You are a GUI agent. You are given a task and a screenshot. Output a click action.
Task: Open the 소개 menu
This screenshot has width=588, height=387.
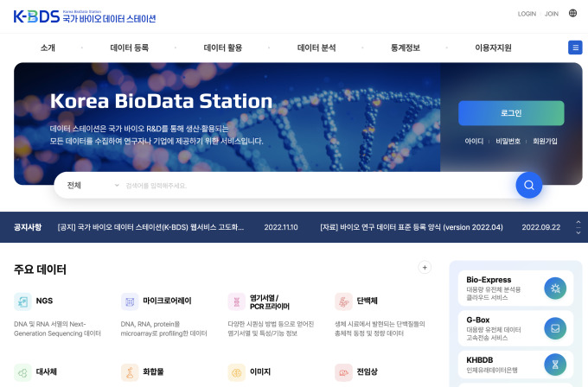pyautogui.click(x=48, y=48)
